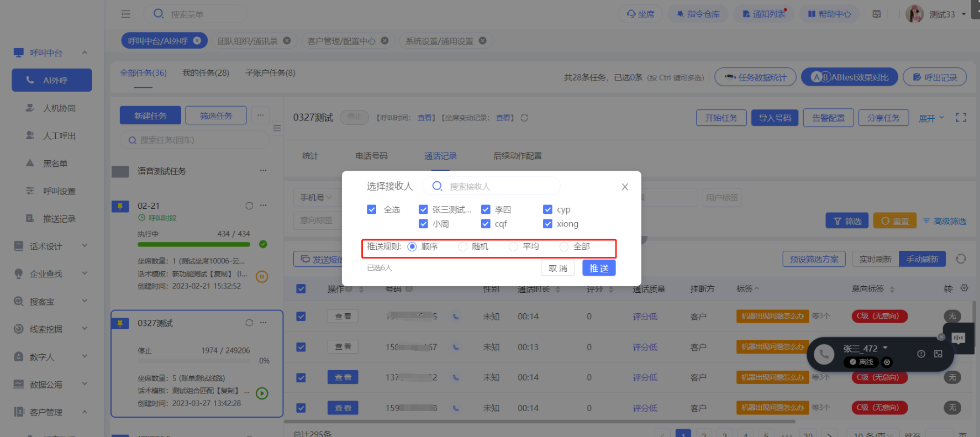The image size is (980, 437).
Task: Click the phone icon in first call record row
Action: tap(456, 317)
